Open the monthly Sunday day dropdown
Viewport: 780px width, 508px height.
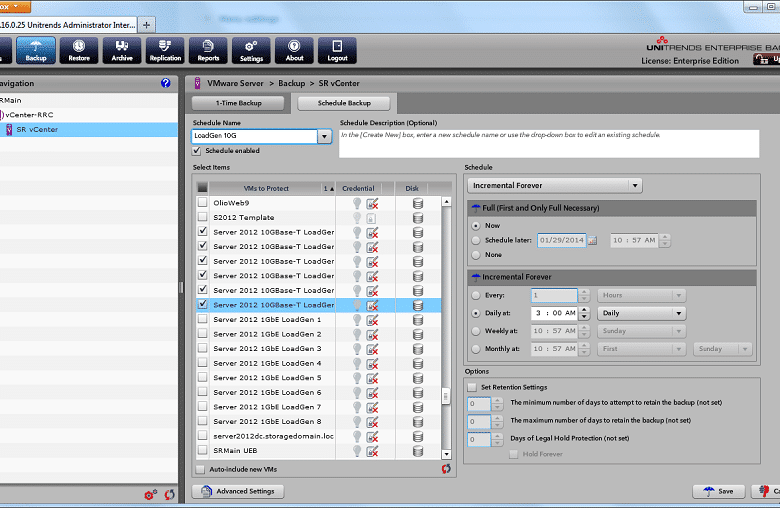point(722,349)
